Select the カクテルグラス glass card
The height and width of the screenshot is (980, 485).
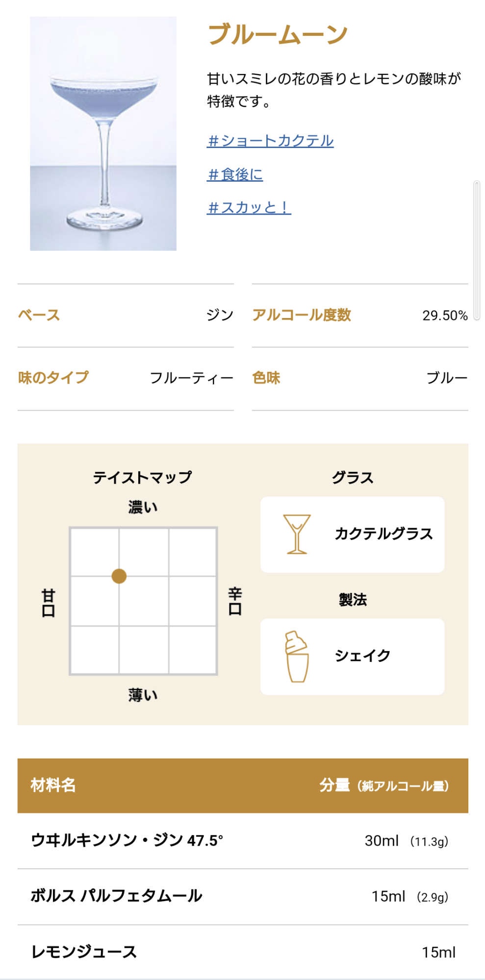[x=352, y=534]
